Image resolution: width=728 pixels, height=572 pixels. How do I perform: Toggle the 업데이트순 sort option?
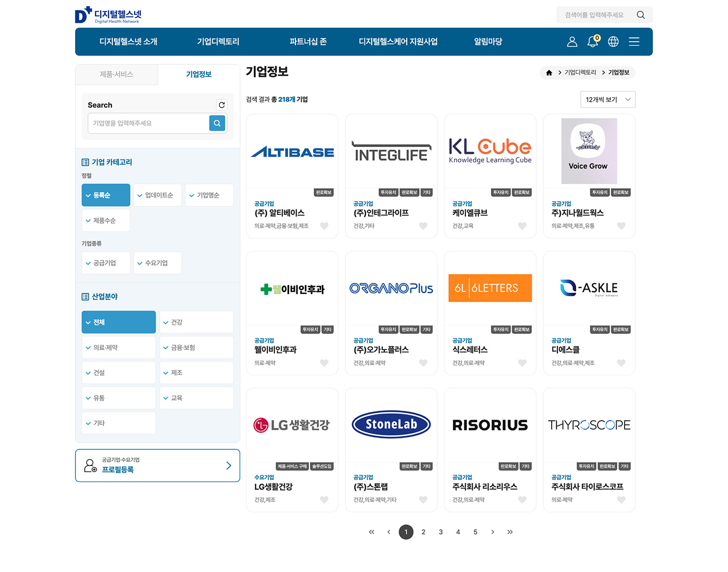click(158, 196)
